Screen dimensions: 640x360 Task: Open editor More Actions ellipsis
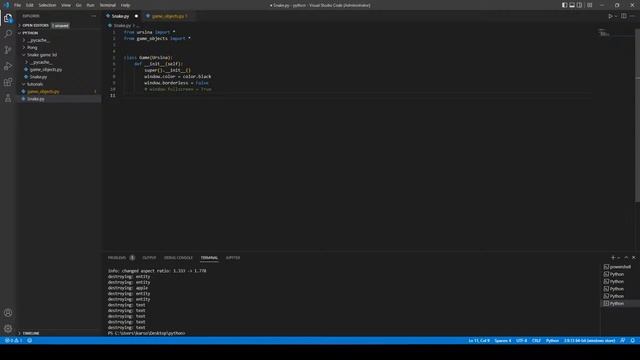(632, 16)
